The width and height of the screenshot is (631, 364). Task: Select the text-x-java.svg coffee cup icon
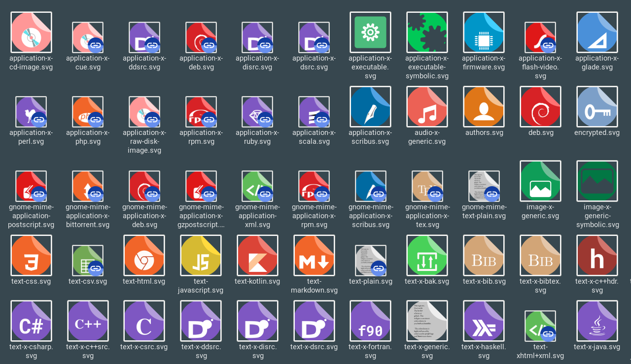(597, 321)
